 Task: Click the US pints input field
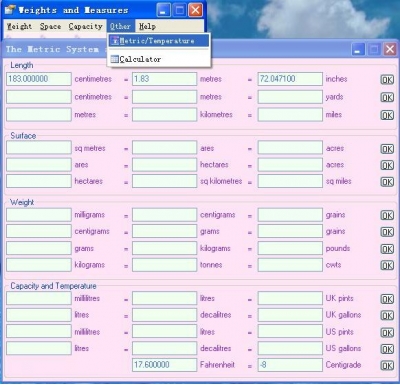[x=290, y=332]
